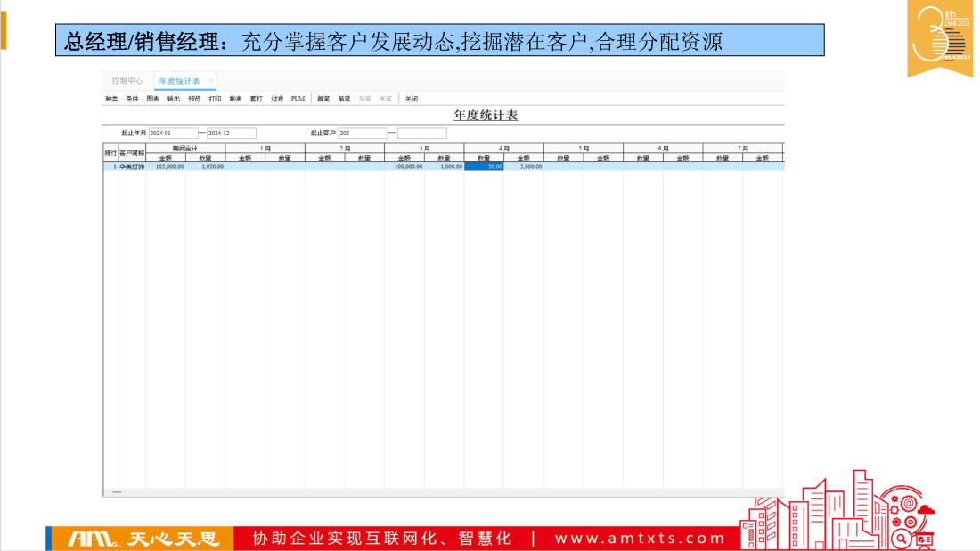This screenshot has height=551, width=980.
Task: Close the 年度统计表 tab
Action: pyautogui.click(x=211, y=81)
